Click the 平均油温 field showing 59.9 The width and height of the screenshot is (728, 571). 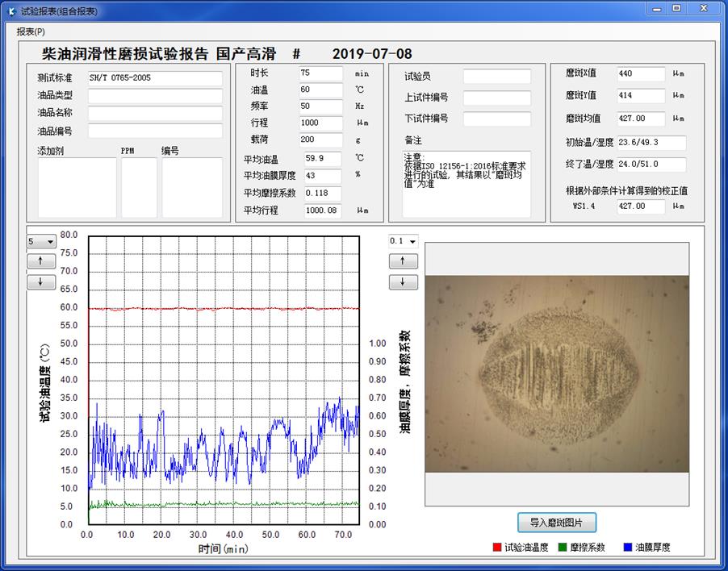pyautogui.click(x=323, y=159)
